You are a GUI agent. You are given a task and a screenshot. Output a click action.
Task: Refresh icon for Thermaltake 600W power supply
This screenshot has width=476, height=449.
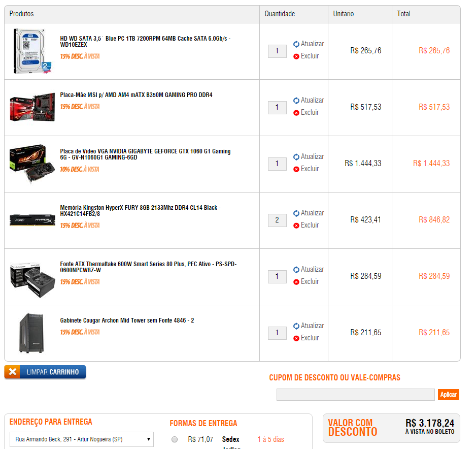(x=296, y=270)
